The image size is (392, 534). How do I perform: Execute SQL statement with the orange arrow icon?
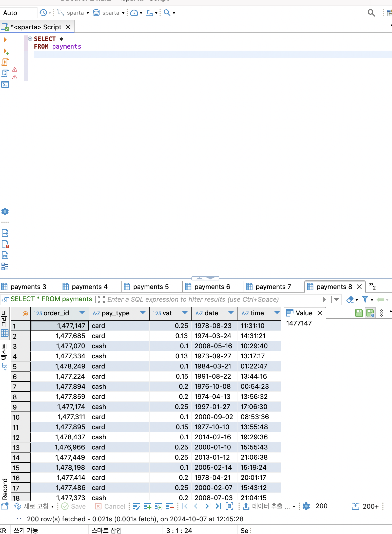(5, 39)
